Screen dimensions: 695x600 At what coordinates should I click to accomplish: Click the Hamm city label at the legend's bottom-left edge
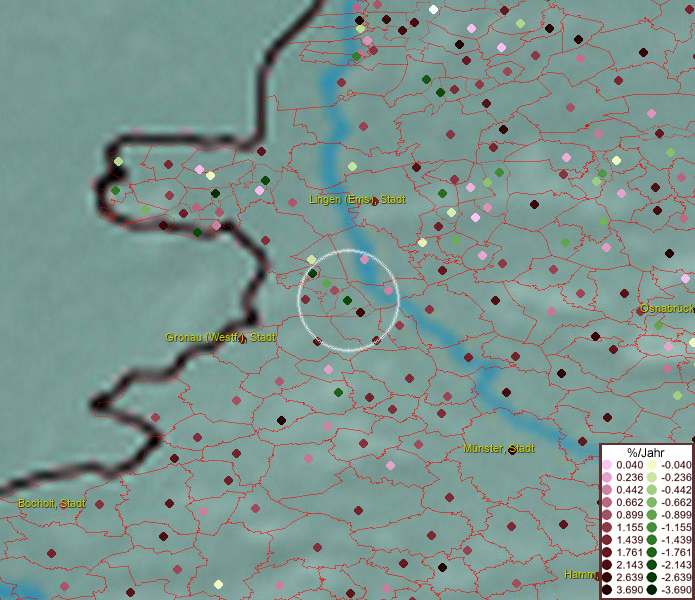[580, 574]
